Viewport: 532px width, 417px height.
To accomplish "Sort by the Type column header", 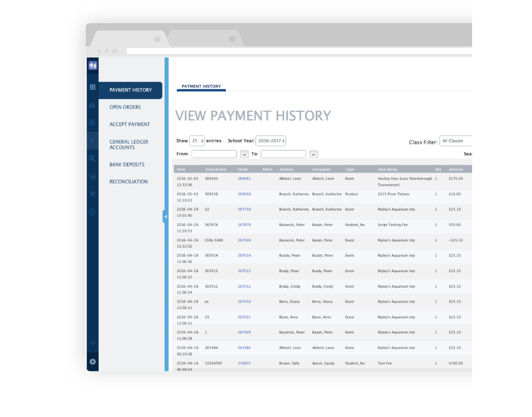I will click(350, 169).
